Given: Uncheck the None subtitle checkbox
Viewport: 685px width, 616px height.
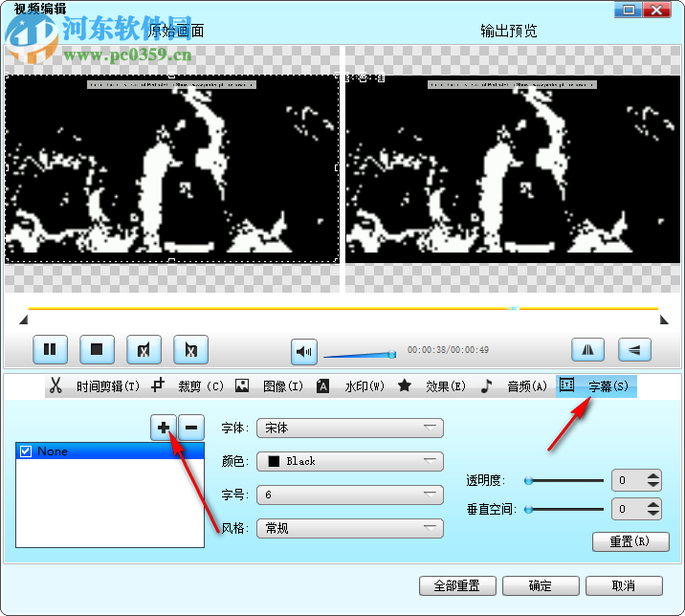Looking at the screenshot, I should 26,451.
